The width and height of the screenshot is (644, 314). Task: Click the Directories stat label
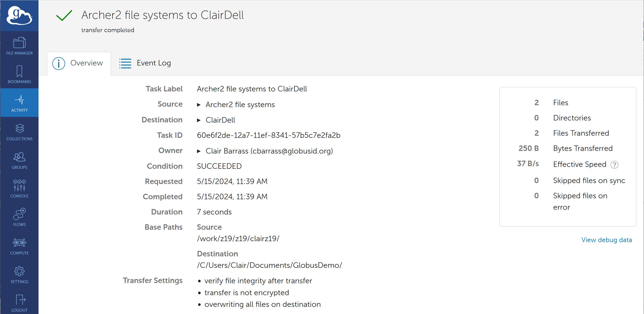[x=572, y=118]
